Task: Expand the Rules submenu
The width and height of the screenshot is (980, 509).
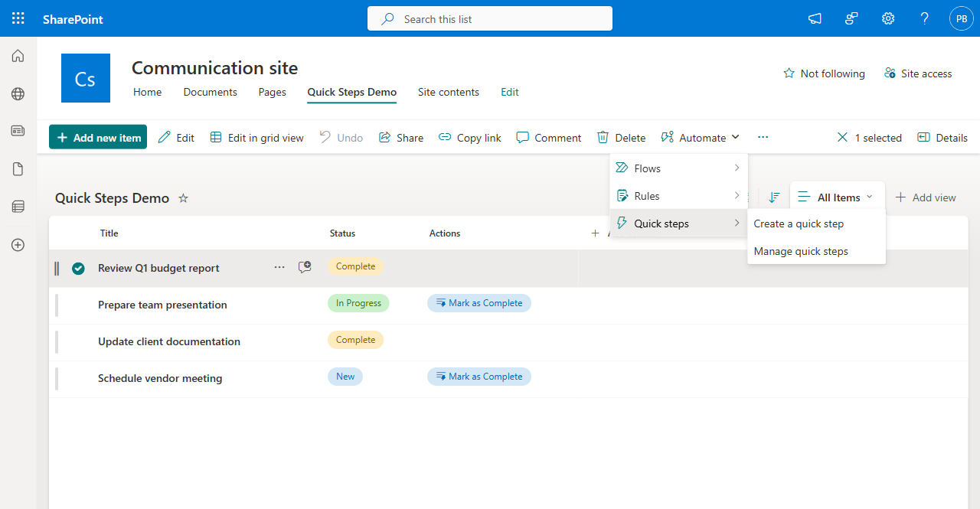Action: pos(679,196)
